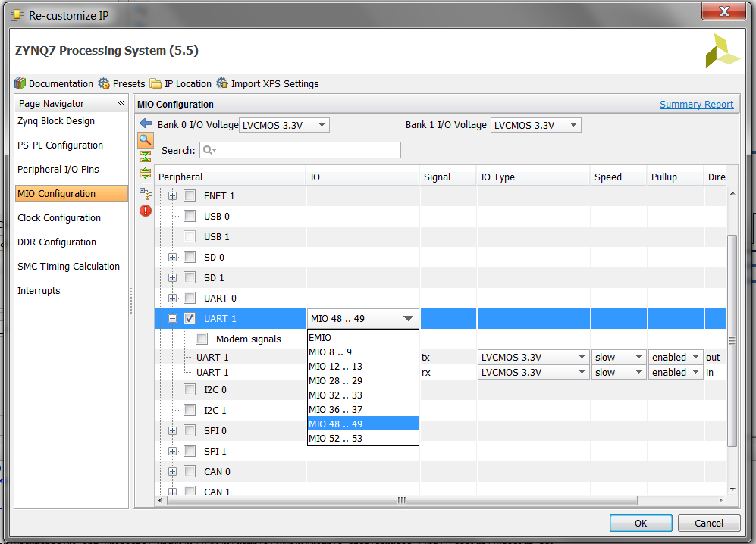Expand the SD 0 tree node

(173, 258)
